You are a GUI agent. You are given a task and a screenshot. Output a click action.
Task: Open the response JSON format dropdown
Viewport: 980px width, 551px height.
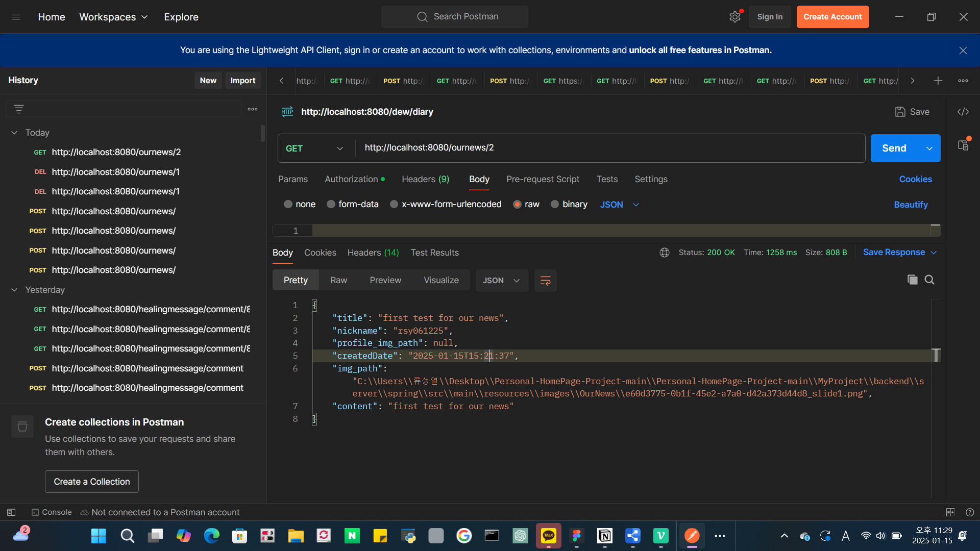click(x=502, y=281)
